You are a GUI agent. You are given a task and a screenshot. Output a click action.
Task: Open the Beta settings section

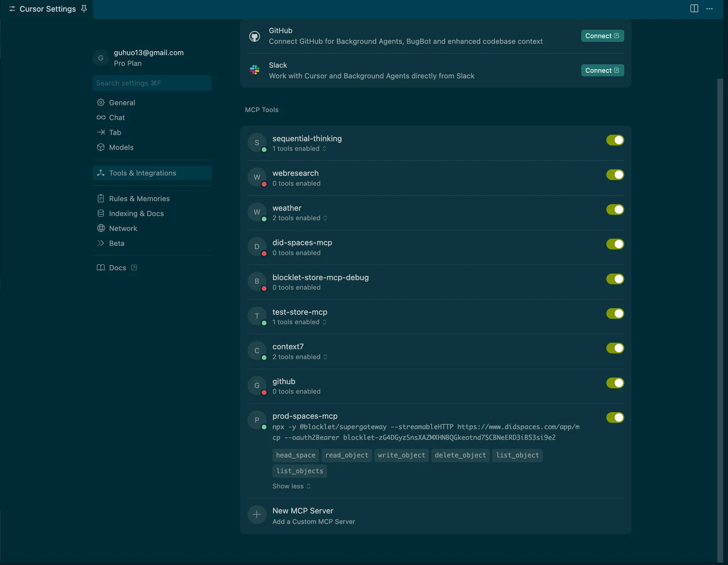(152, 243)
